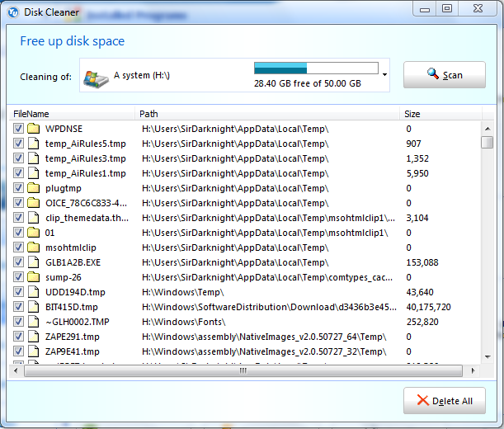Click '28.40 GB free of 50.00 GB' text
Screen dimensions: 504x429
(308, 83)
